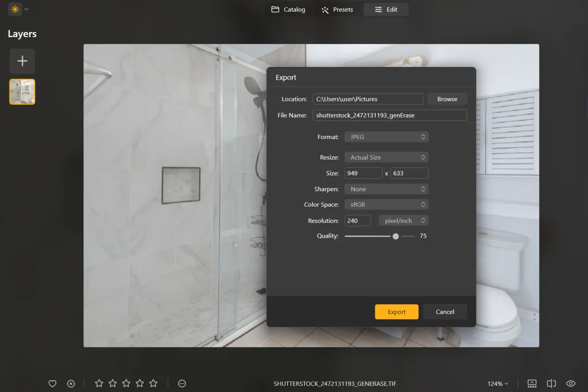
Task: Open the Format dropdown showing JPEG
Action: tap(386, 137)
